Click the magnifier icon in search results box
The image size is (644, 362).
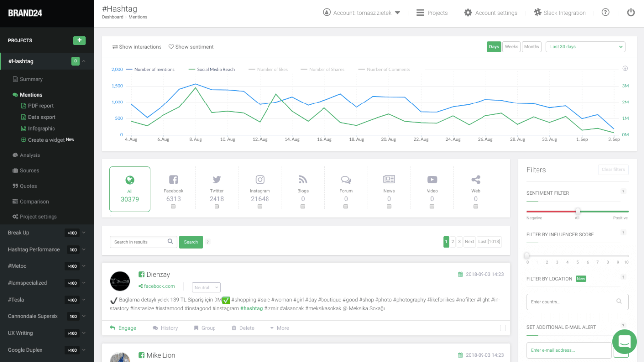(x=170, y=242)
